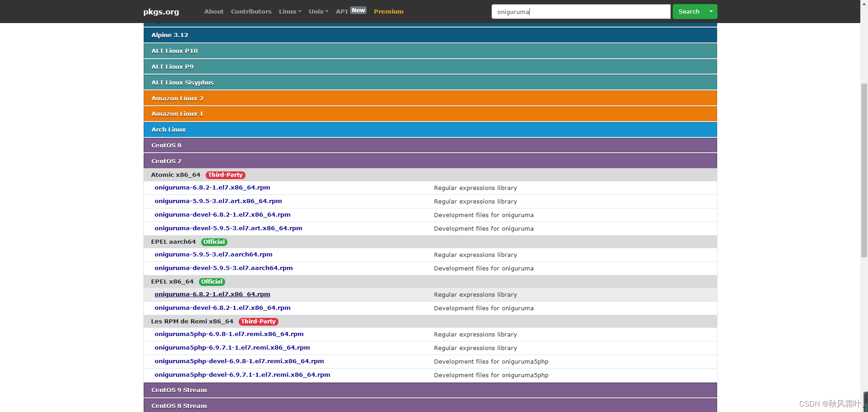Collapse the CentOS 7 section
This screenshot has width=868, height=412.
(430, 161)
